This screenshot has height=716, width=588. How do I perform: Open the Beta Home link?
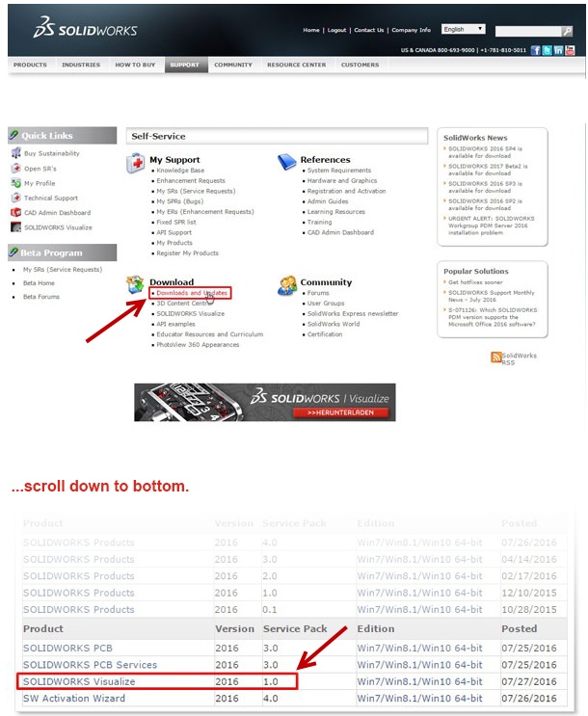click(39, 283)
